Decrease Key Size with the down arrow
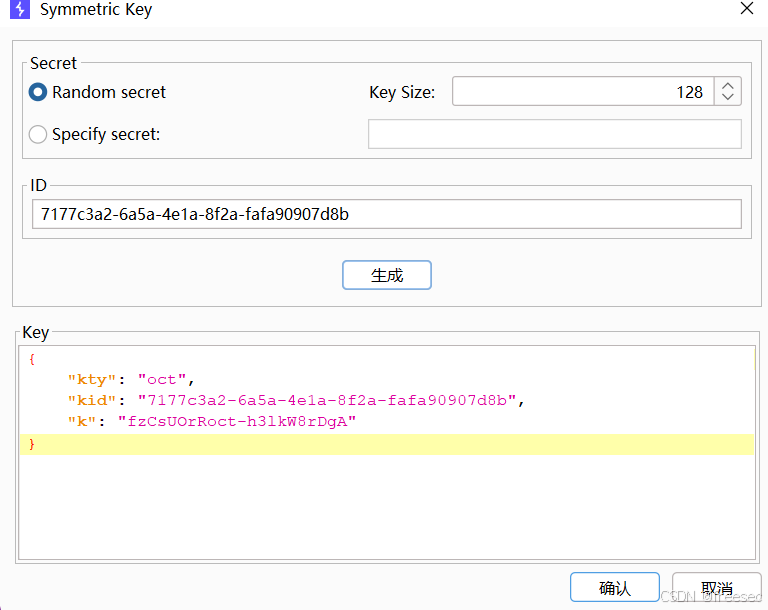This screenshot has height=610, width=768. click(728, 98)
